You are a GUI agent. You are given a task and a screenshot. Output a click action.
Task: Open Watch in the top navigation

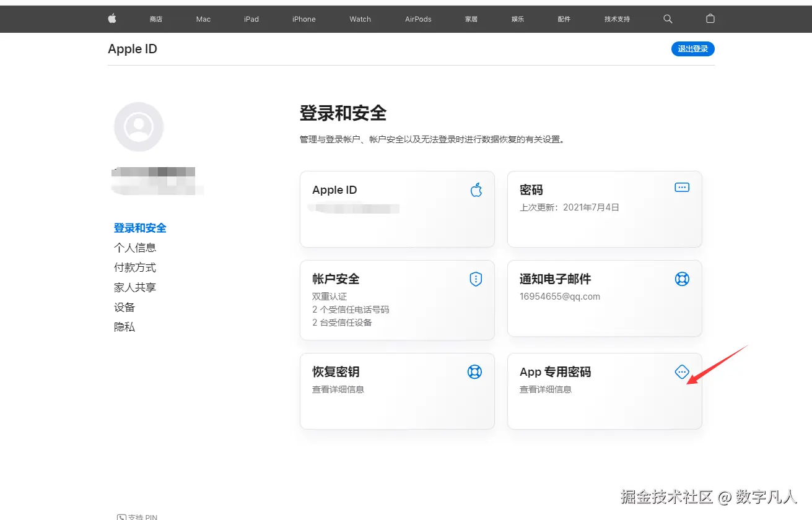point(360,19)
